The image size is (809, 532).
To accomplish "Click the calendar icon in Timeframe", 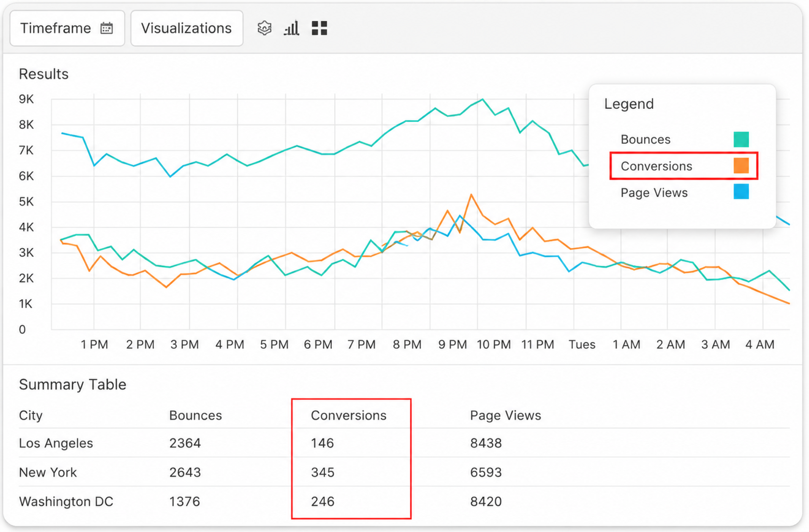I will pos(106,28).
